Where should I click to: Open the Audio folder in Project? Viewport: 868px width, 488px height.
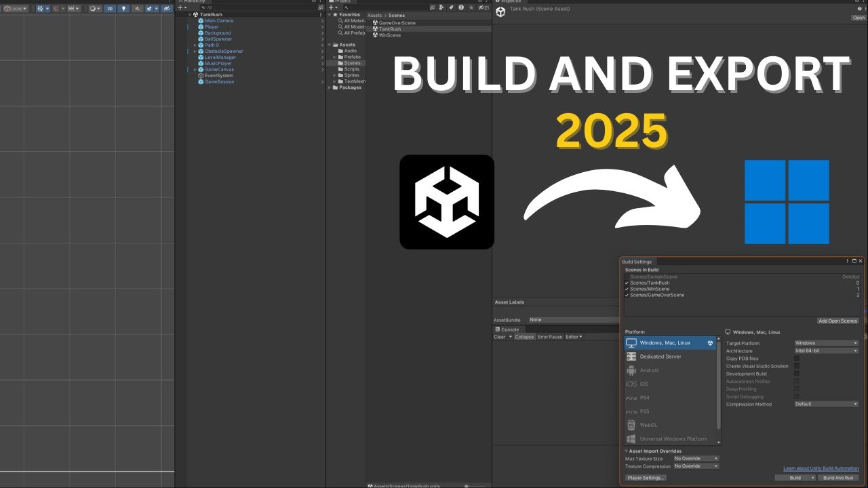pos(347,51)
